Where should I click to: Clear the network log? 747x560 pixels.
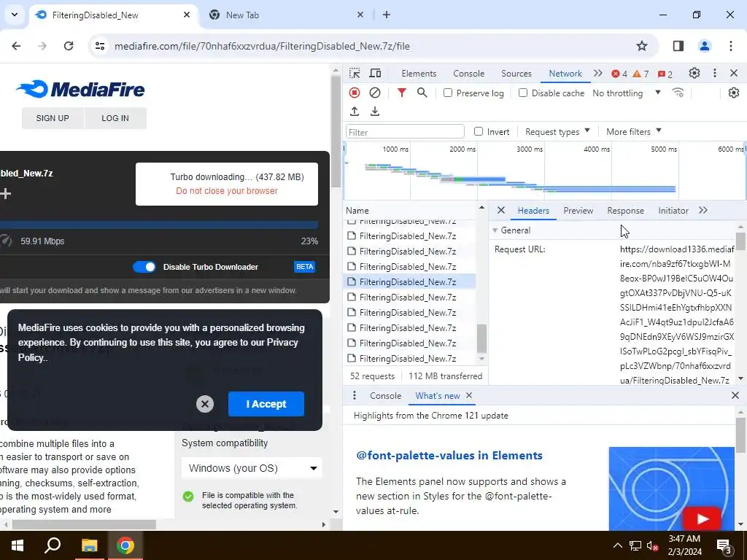click(375, 93)
